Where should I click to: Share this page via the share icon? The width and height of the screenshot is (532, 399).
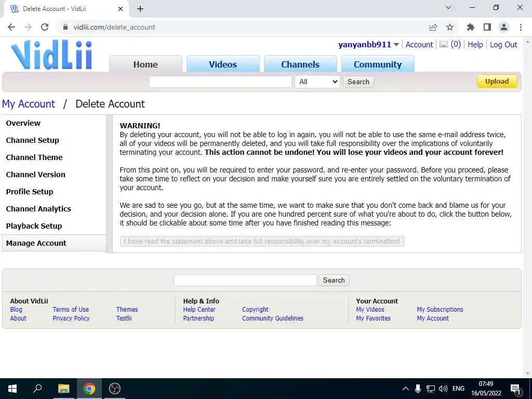tap(433, 27)
